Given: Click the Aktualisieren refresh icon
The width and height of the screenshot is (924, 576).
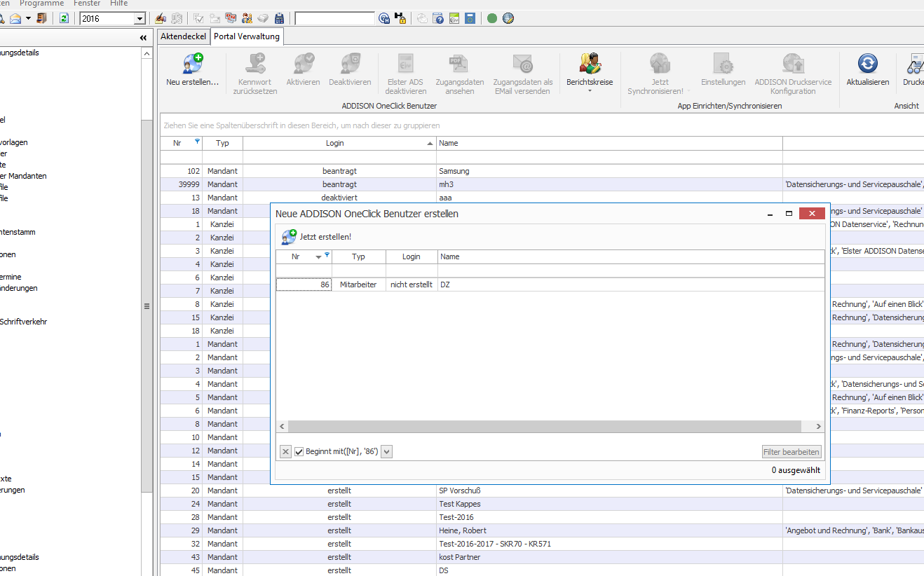Looking at the screenshot, I should pyautogui.click(x=868, y=64).
